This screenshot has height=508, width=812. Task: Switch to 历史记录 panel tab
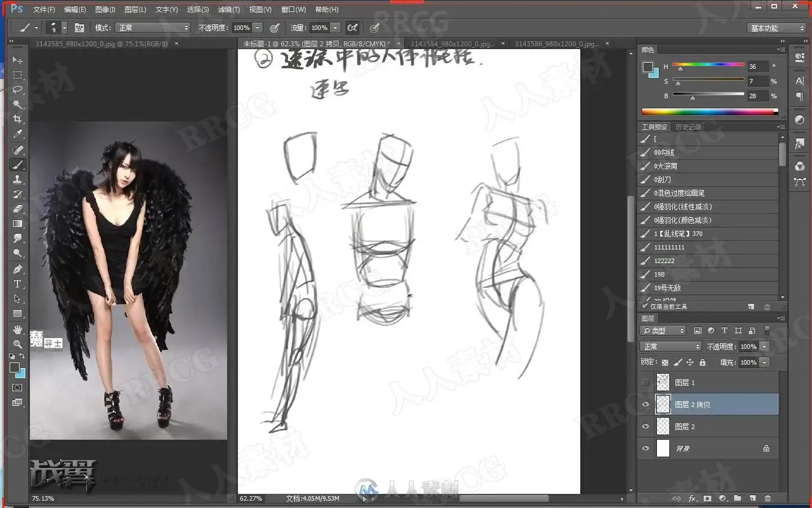pyautogui.click(x=688, y=127)
